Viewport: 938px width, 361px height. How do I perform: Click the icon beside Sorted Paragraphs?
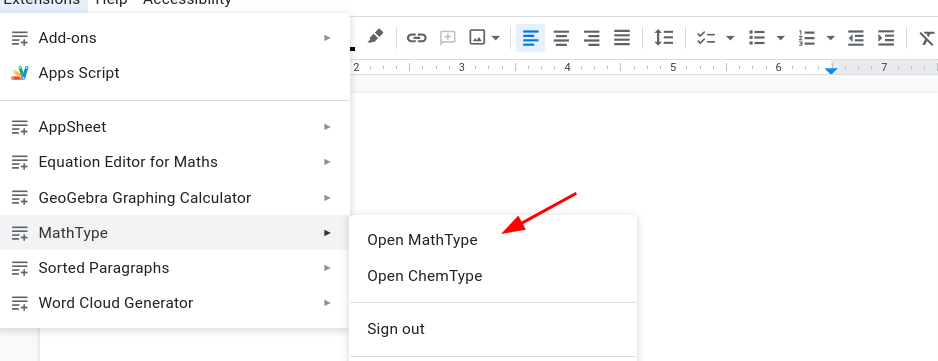tap(20, 268)
